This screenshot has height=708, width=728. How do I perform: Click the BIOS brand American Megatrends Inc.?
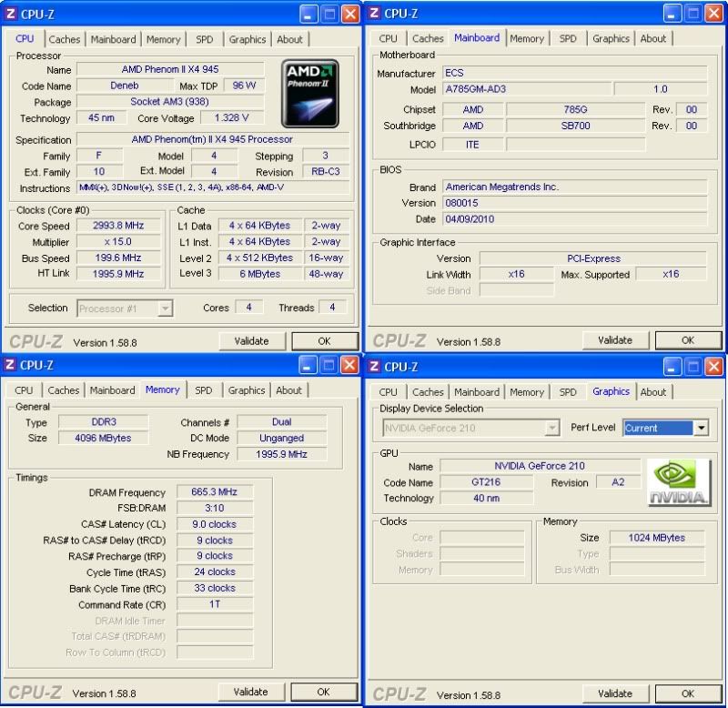575,187
